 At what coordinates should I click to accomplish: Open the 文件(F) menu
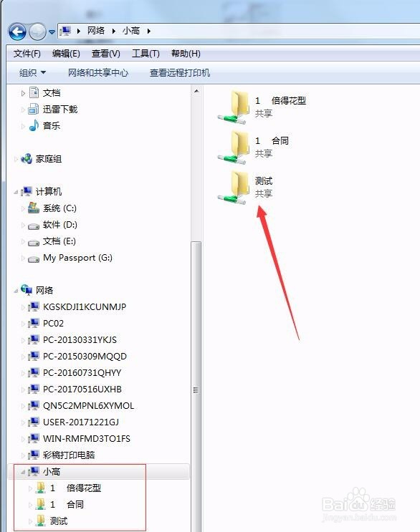[x=27, y=54]
